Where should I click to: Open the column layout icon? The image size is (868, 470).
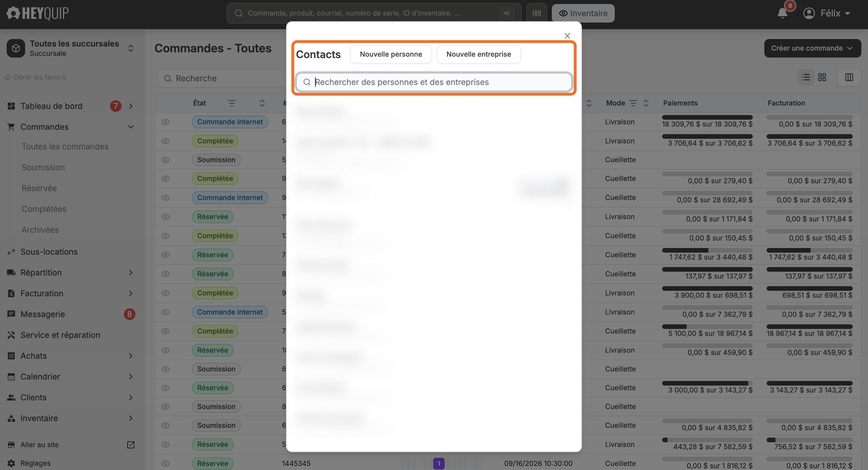click(x=849, y=77)
